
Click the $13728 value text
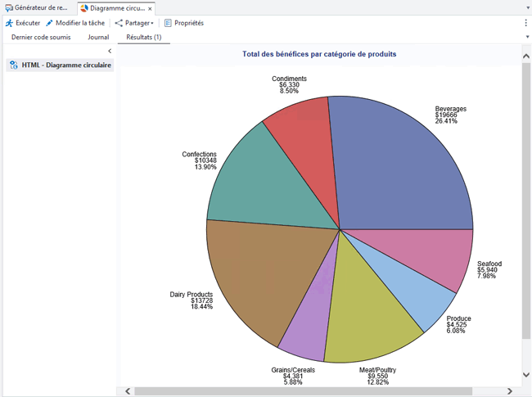click(x=201, y=300)
